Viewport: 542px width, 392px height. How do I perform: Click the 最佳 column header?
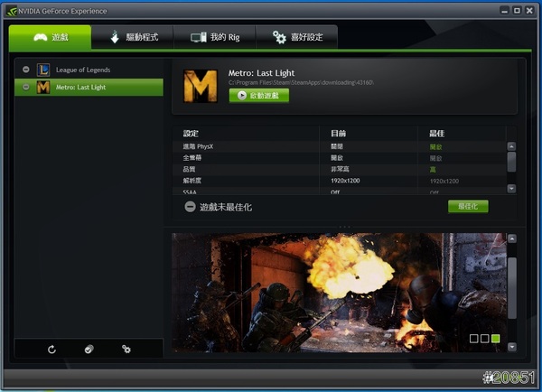[437, 134]
